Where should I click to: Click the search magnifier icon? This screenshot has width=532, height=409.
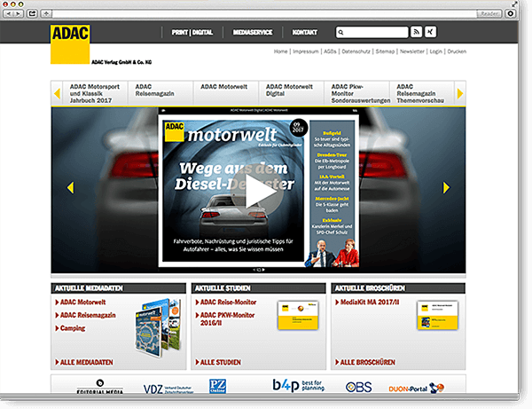341,32
